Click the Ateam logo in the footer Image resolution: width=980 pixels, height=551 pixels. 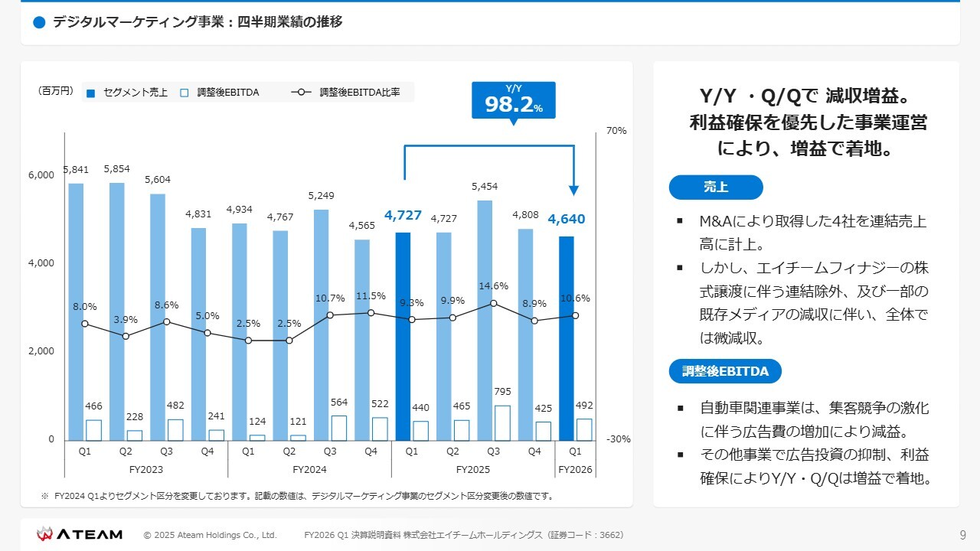[x=80, y=534]
